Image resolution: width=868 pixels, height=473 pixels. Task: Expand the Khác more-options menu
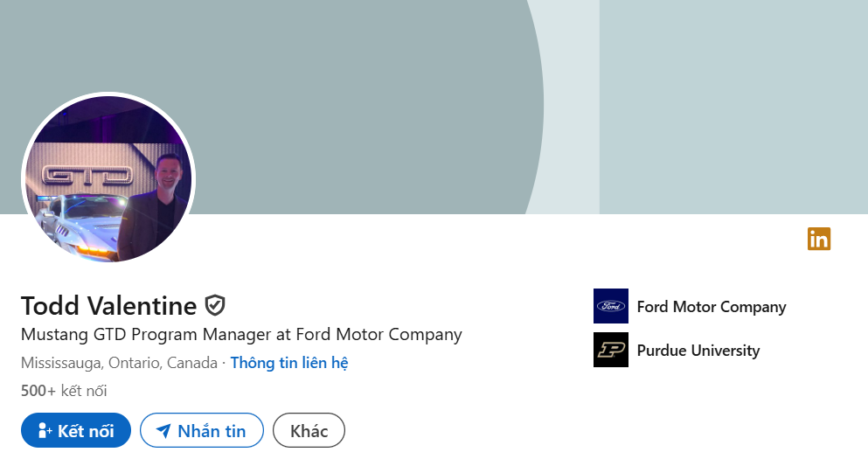pyautogui.click(x=309, y=430)
